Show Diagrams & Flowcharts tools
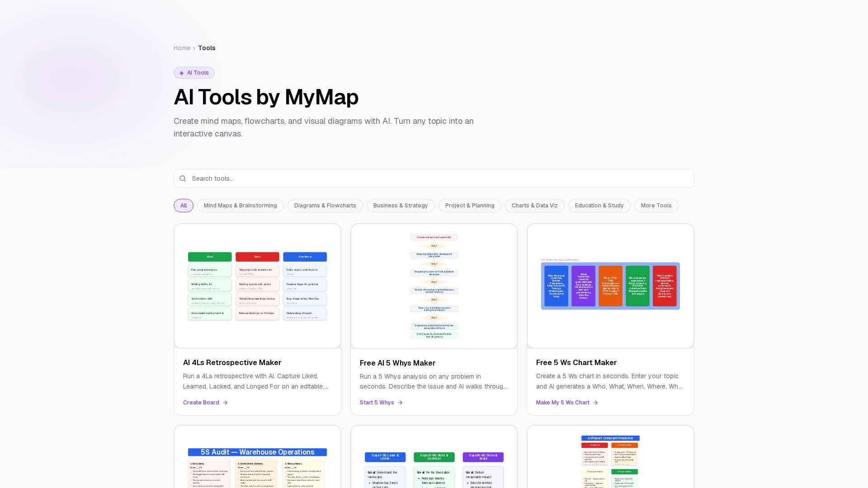The image size is (868, 488). 325,206
